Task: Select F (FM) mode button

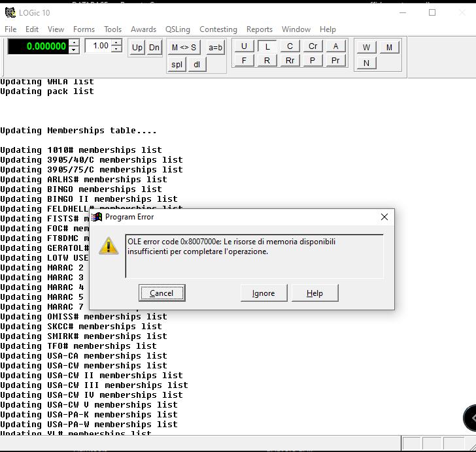Action: 244,60
